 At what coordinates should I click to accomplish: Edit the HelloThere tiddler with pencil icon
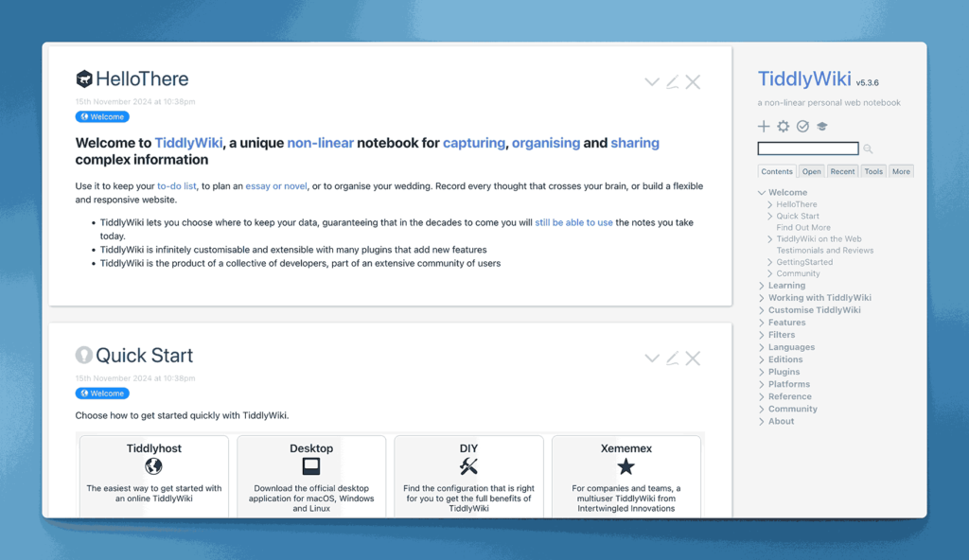tap(673, 81)
